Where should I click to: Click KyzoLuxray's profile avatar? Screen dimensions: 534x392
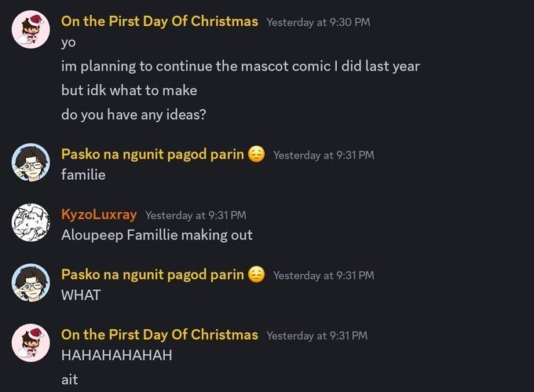click(31, 223)
